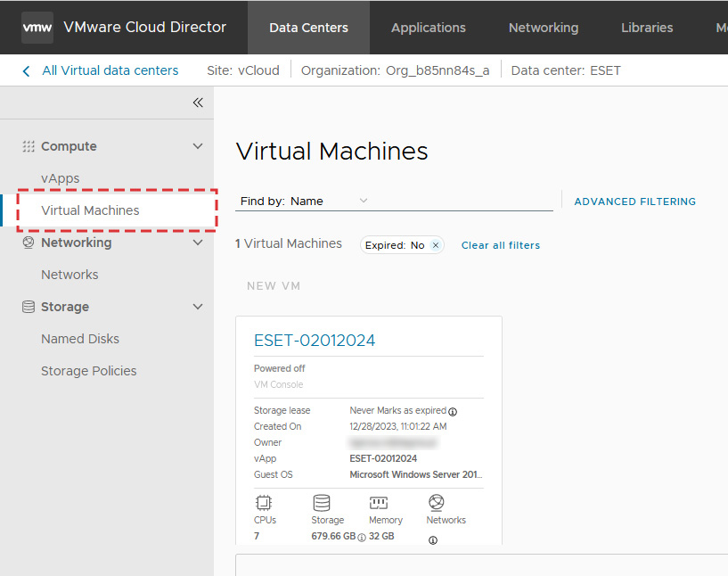
Task: Click the VMware vmw logo icon
Action: pos(37,28)
